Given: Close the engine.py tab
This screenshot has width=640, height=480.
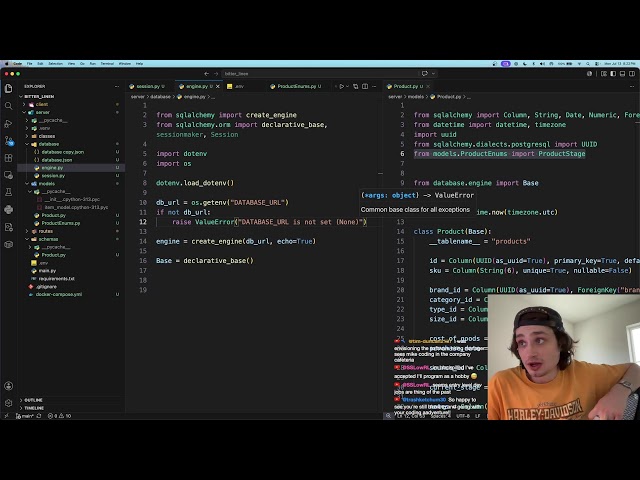Looking at the screenshot, I should click(218, 87).
